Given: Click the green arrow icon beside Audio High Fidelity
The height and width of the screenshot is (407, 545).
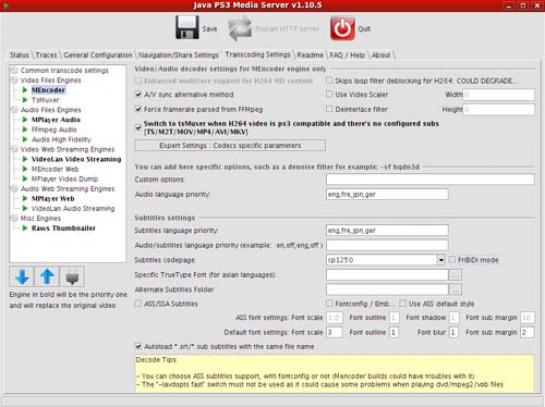Looking at the screenshot, I should (25, 139).
